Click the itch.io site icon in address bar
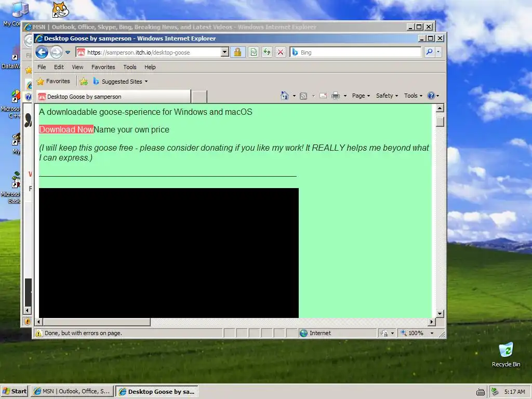532x399 pixels. click(x=81, y=52)
